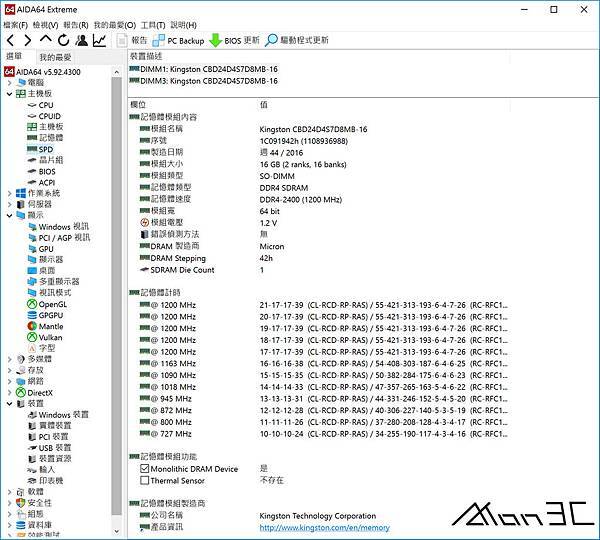Select the DDR4-2400 (1200 MHz) value
Screen dimensions: 600x540
coord(301,199)
